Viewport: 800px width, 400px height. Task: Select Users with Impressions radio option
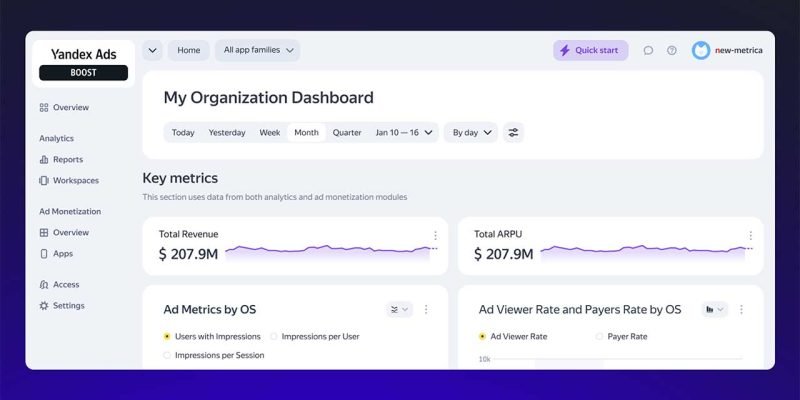167,337
